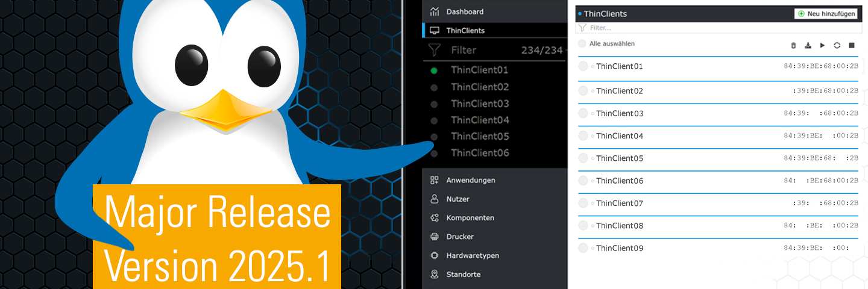Check the round checkbox for ThinClient03 row
This screenshot has width=868, height=289.
point(583,113)
